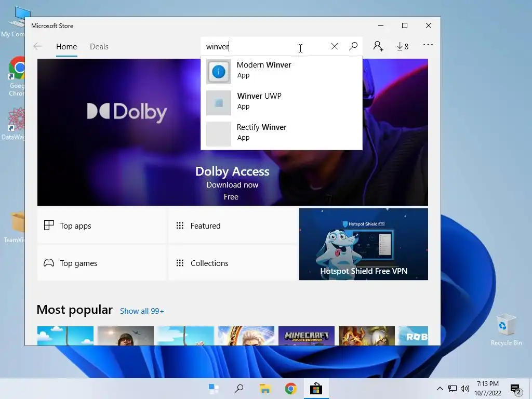The width and height of the screenshot is (532, 399).
Task: Click the network icon in system tray
Action: (453, 389)
